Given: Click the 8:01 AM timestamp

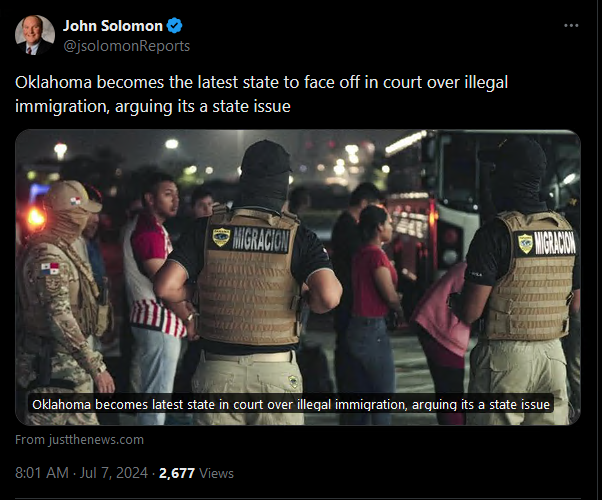Looking at the screenshot, I should pos(42,473).
